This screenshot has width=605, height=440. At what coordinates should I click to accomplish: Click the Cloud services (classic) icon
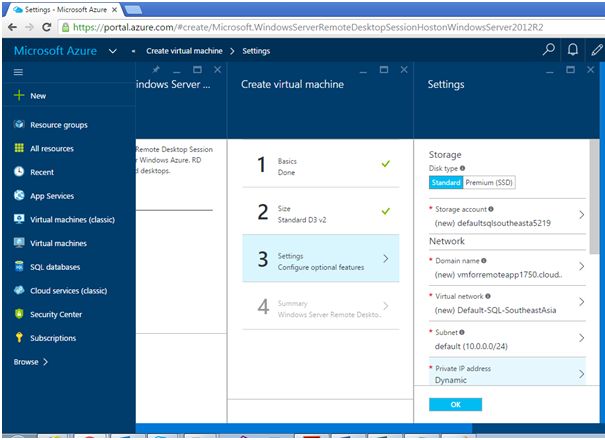coord(19,290)
